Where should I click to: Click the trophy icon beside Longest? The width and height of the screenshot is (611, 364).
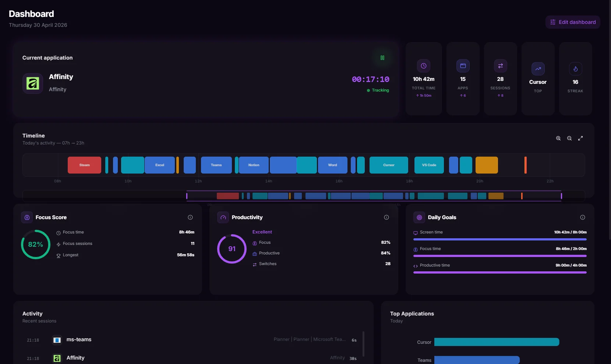59,256
